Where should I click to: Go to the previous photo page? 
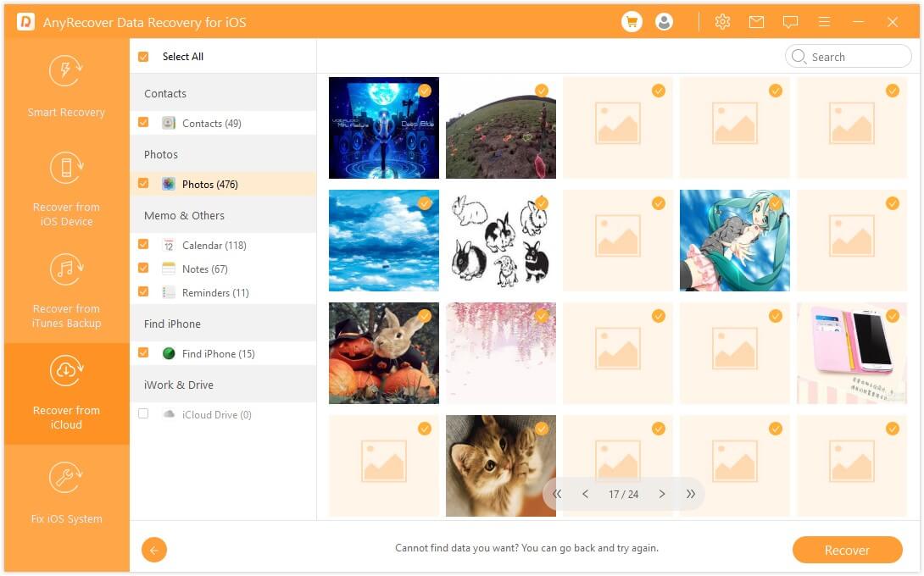(x=585, y=494)
